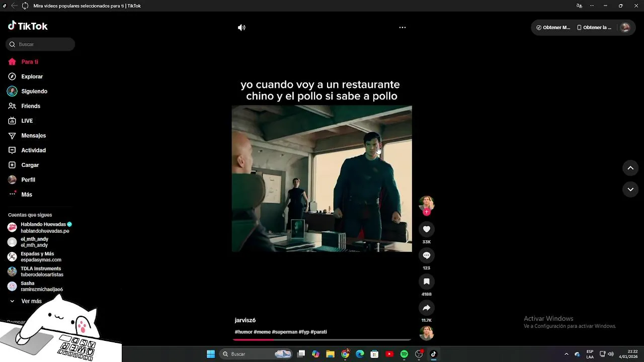Click the window refresh icon
Screen dimensions: 644x362
click(25, 6)
